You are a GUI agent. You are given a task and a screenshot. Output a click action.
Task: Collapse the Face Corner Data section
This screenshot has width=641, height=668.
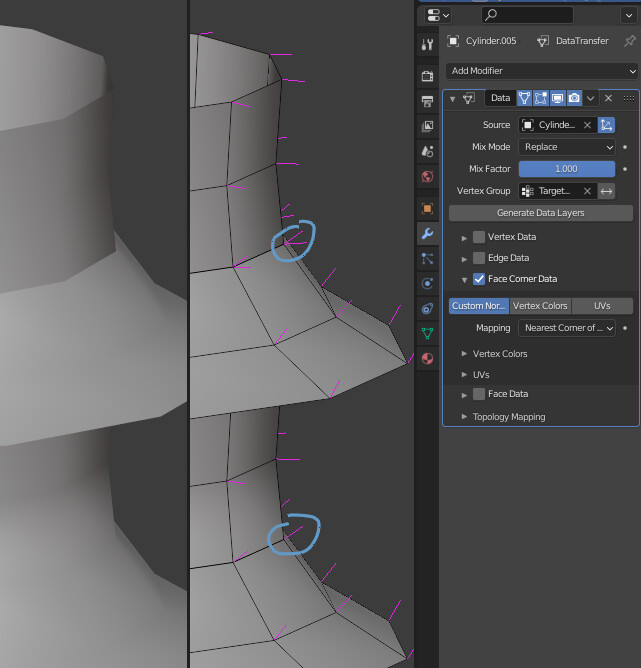pos(464,280)
